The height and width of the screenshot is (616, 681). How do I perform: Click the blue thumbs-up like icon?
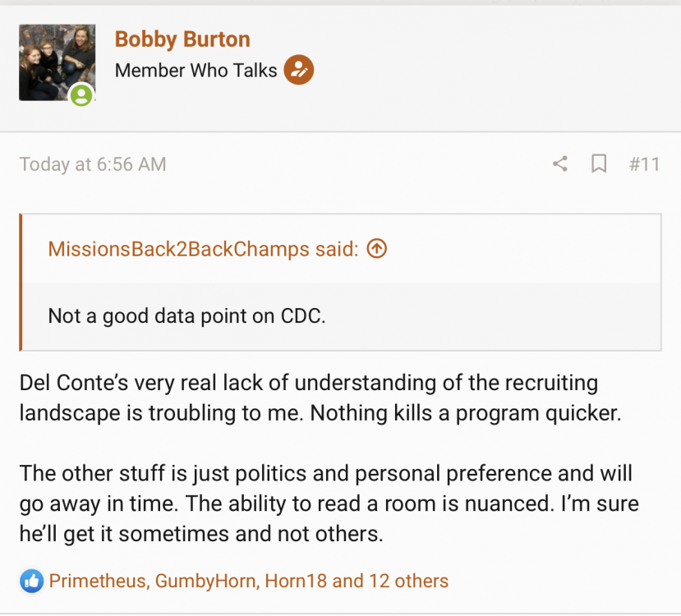(x=31, y=582)
